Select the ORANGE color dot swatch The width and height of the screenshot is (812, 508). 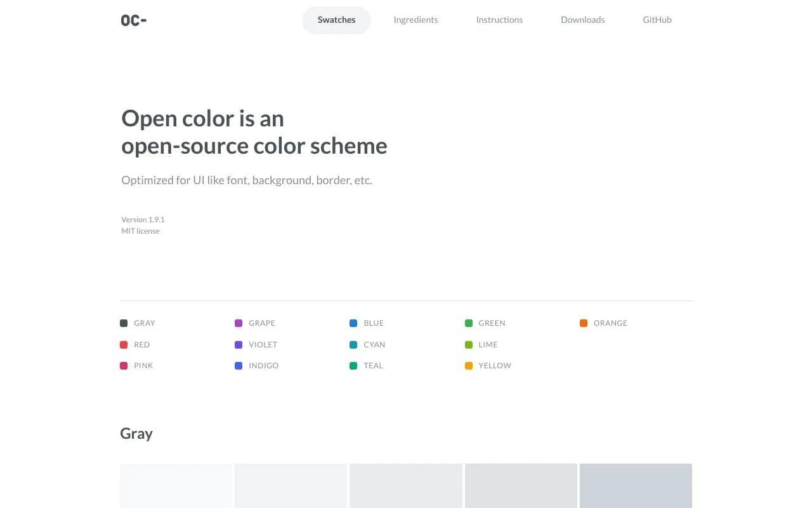584,323
